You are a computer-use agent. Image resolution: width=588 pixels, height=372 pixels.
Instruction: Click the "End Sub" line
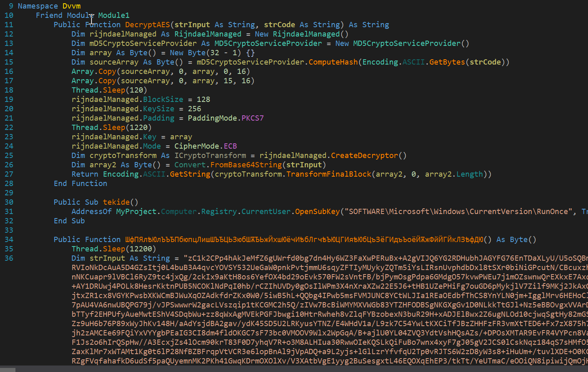point(69,221)
